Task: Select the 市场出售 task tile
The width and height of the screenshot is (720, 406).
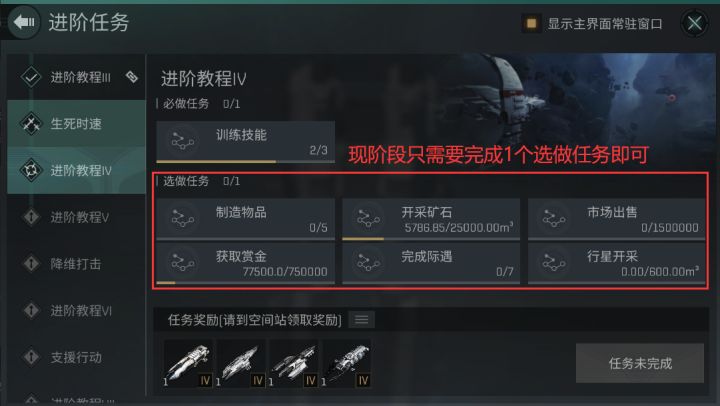Action: 616,220
